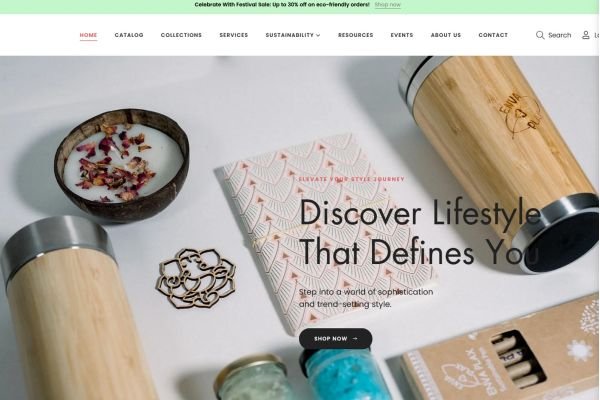Click the Shop now link in the banner

(x=388, y=5)
